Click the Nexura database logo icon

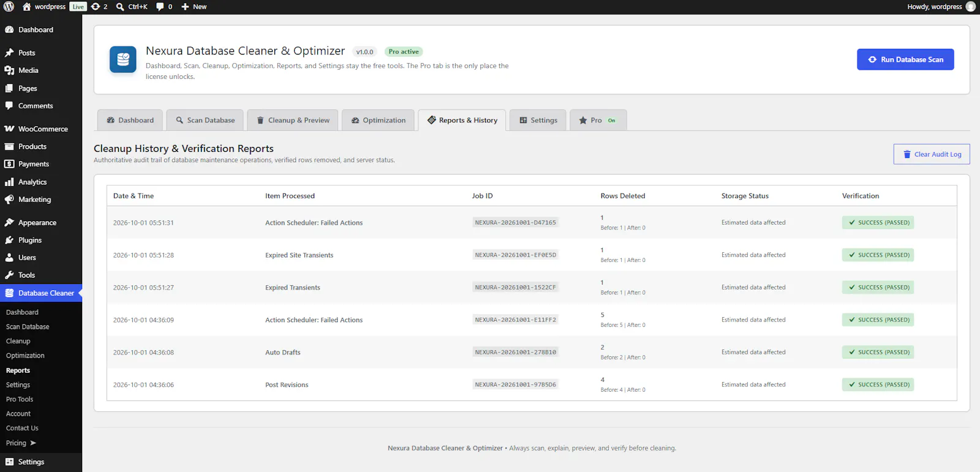(123, 59)
